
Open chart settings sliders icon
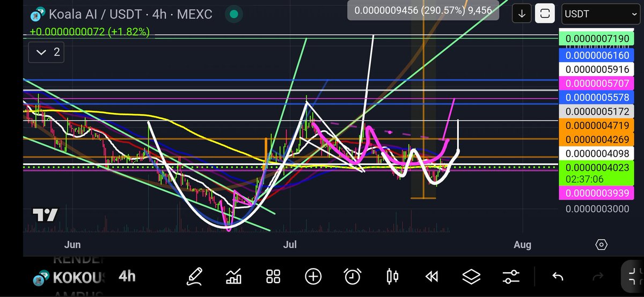511,277
